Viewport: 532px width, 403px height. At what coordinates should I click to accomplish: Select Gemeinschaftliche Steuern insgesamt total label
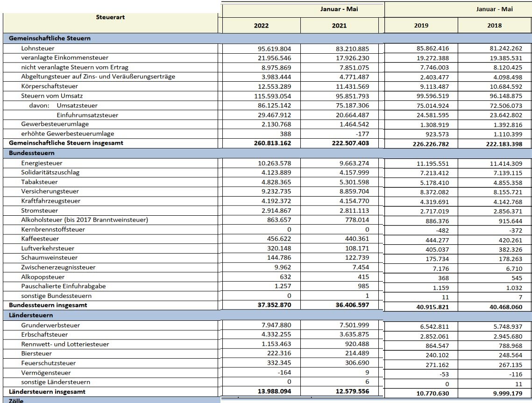(x=66, y=143)
